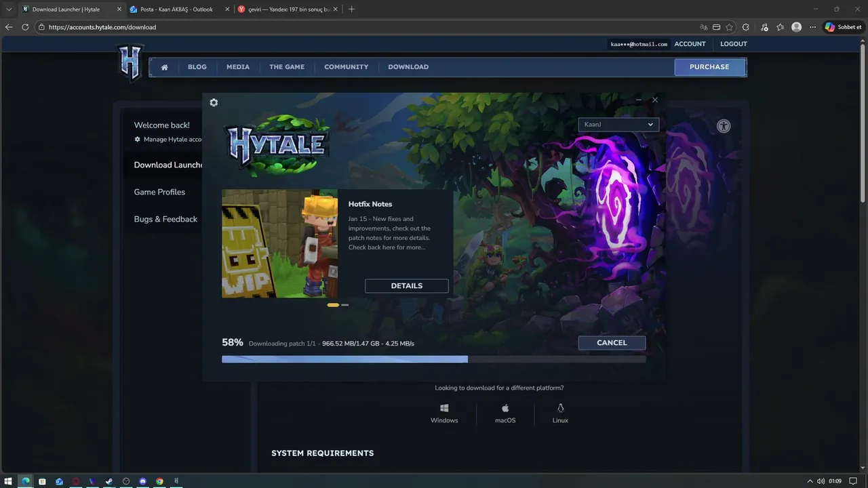The width and height of the screenshot is (868, 488).
Task: Show hidden system tray icons
Action: click(810, 481)
